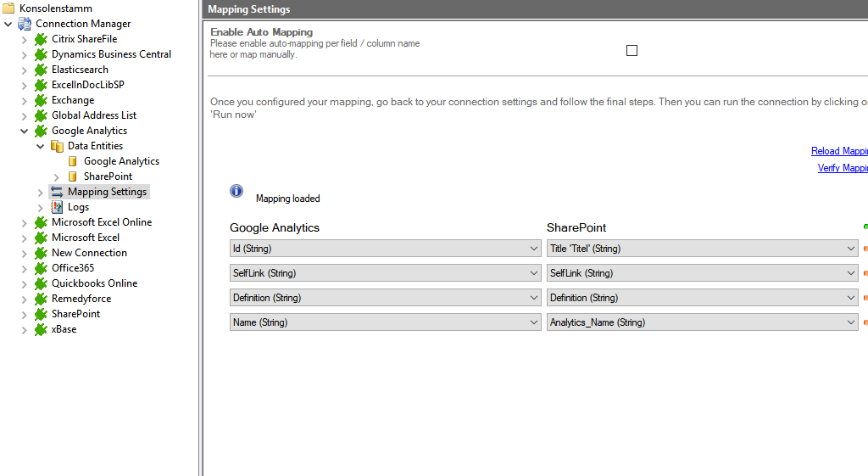Screen dimensions: 868x476
Task: Click the orange marker beside SelfLink row
Action: (x=865, y=273)
